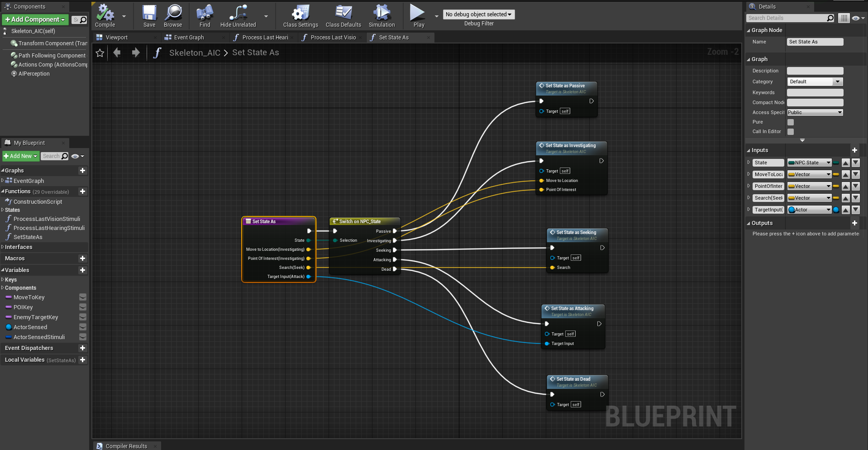The width and height of the screenshot is (868, 450).
Task: Open the Access Specifier Public dropdown
Action: [x=815, y=113]
